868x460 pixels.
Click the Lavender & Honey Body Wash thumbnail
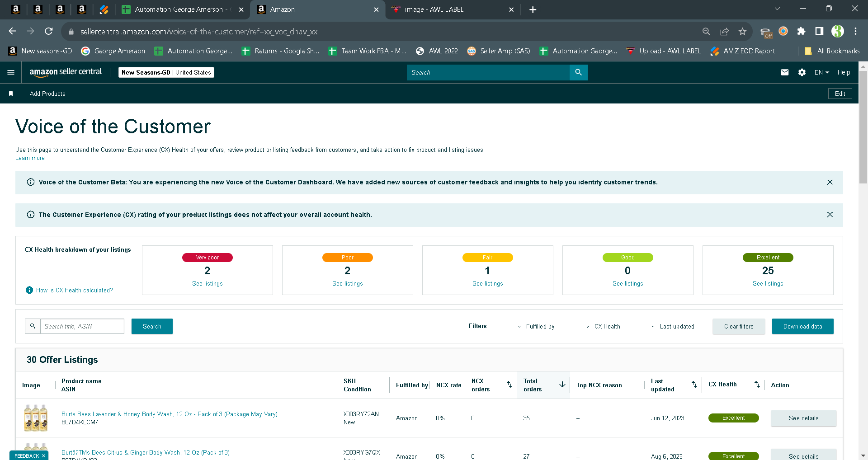[x=36, y=418]
